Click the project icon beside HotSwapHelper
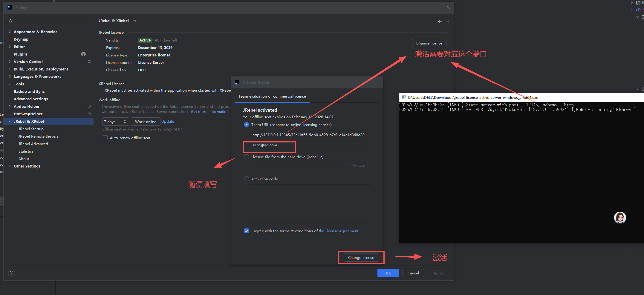This screenshot has height=295, width=644. point(89,114)
